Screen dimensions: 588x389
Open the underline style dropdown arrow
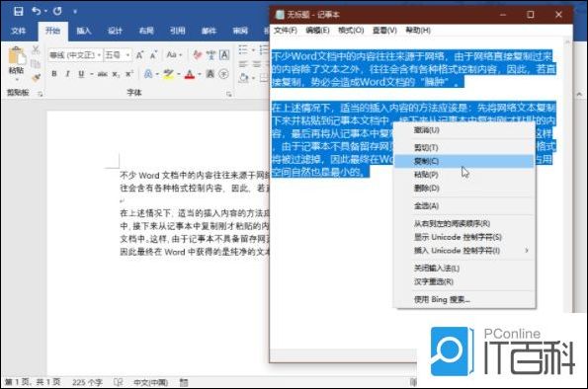pyautogui.click(x=92, y=74)
